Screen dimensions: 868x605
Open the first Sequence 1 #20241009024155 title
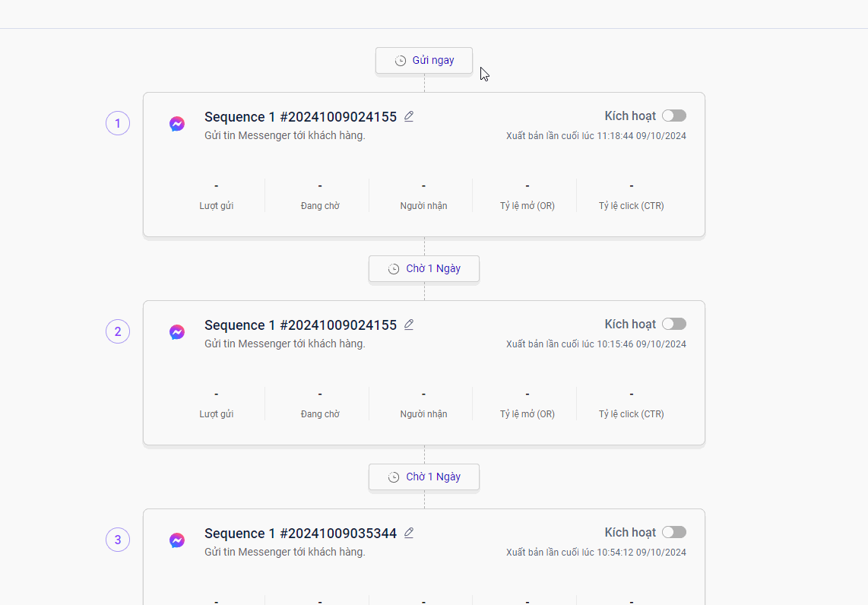click(x=300, y=117)
